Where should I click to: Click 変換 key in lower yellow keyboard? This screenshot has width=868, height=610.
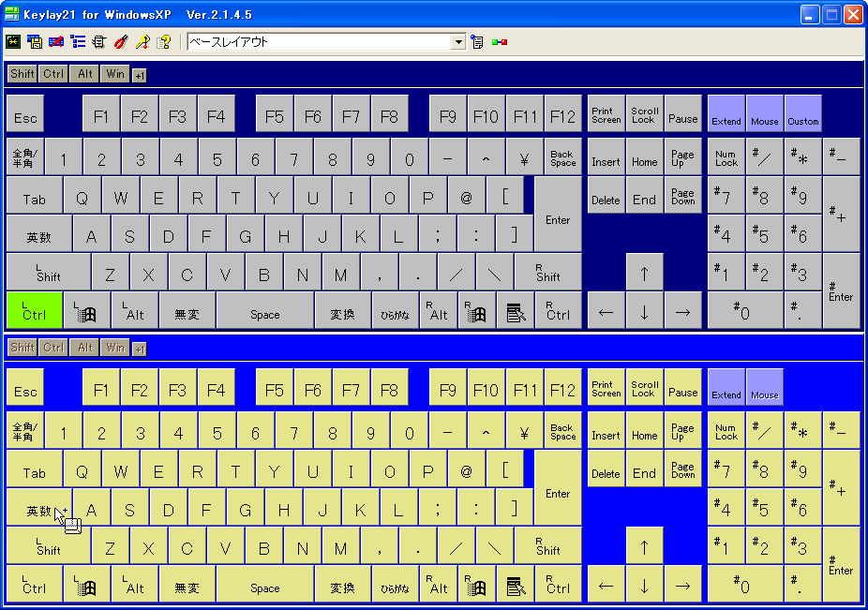click(x=343, y=584)
